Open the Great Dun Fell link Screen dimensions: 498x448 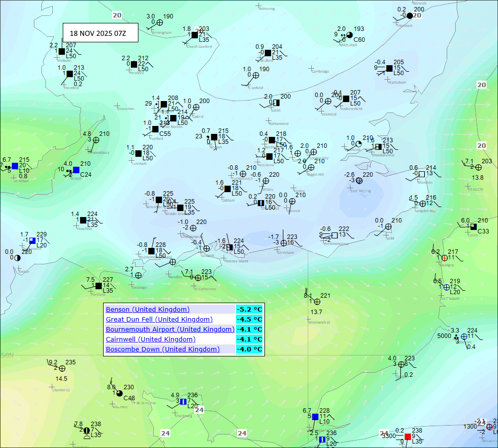(x=159, y=319)
